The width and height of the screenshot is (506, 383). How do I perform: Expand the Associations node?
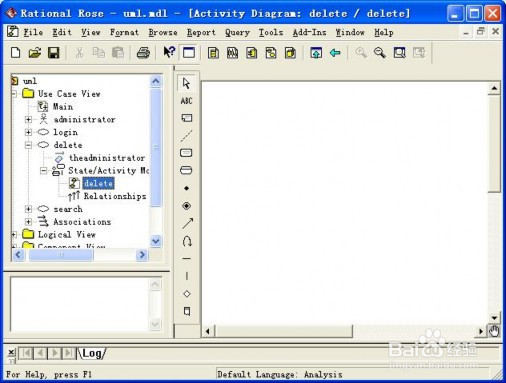[x=28, y=222]
